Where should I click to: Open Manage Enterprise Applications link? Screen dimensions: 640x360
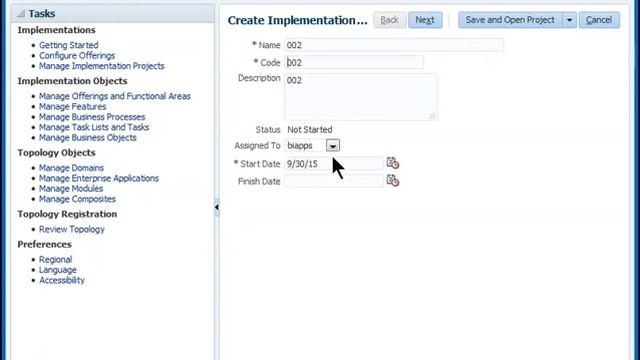[x=99, y=178]
